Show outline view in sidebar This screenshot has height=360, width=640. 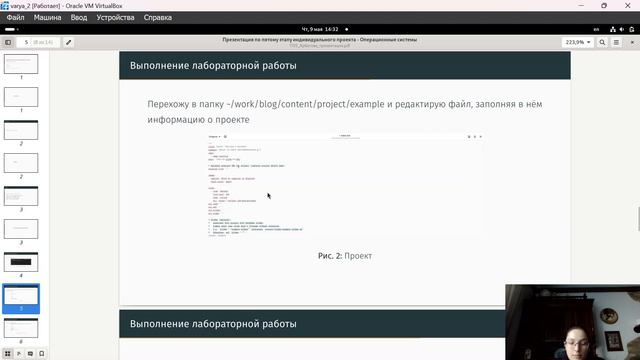(19, 353)
